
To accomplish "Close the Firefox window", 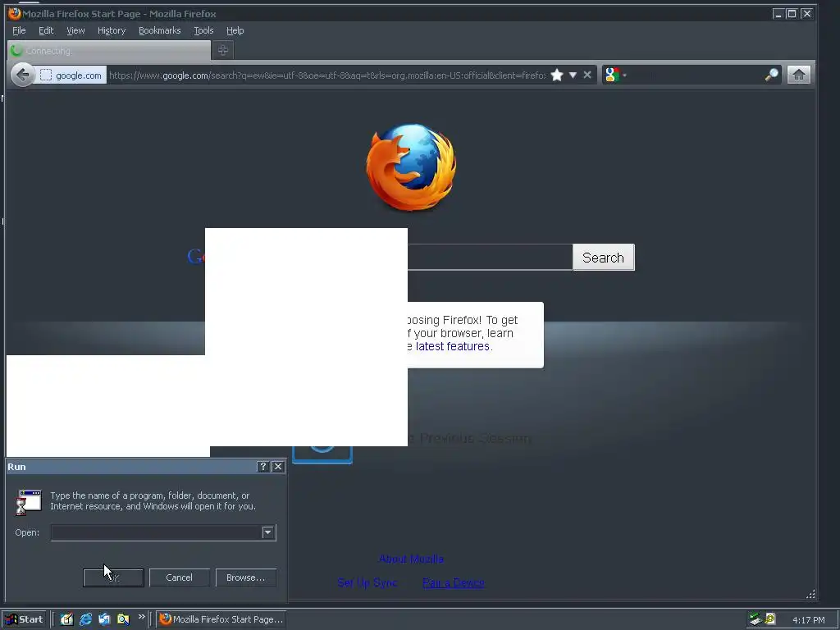I will 807,14.
